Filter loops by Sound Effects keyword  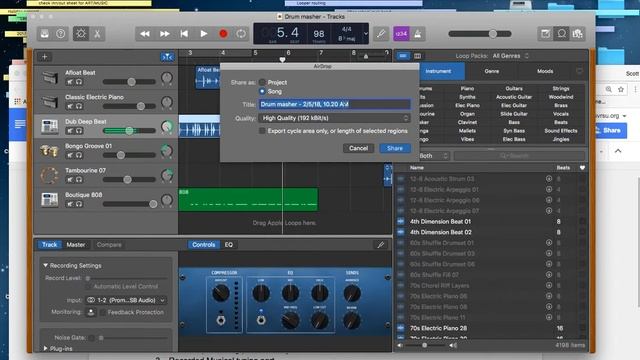561,131
